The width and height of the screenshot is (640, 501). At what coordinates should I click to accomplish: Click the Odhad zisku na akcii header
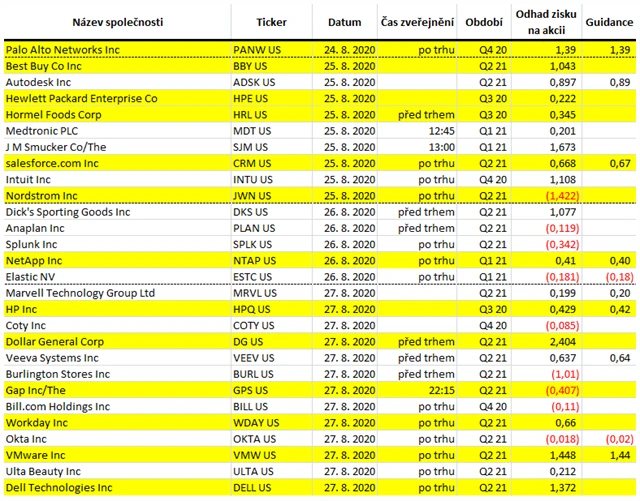(x=547, y=22)
